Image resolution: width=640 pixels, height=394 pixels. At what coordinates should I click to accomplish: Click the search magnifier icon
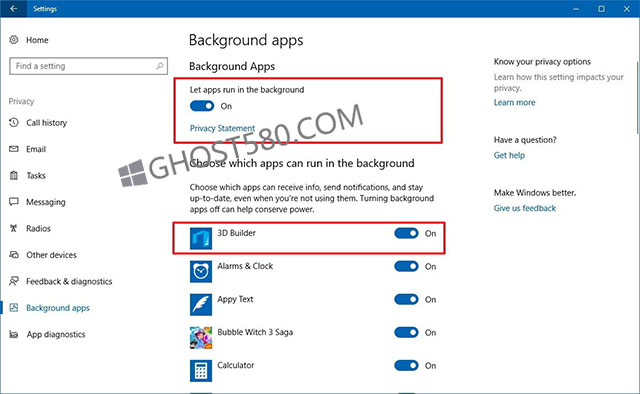(160, 66)
